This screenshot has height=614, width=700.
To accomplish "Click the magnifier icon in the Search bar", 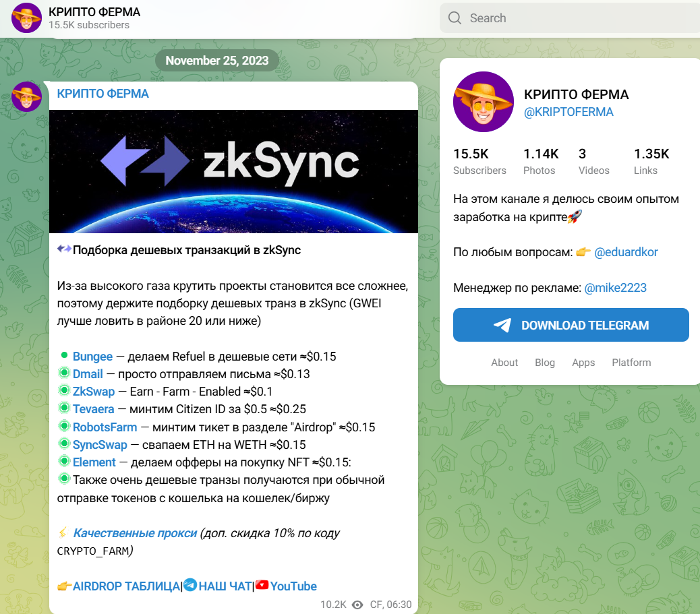I will point(455,18).
